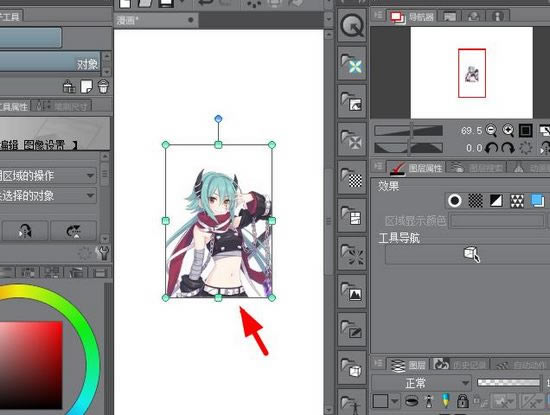Toggle reference layer lighthouse icon
Screen dimensions: 550x415
429,401
